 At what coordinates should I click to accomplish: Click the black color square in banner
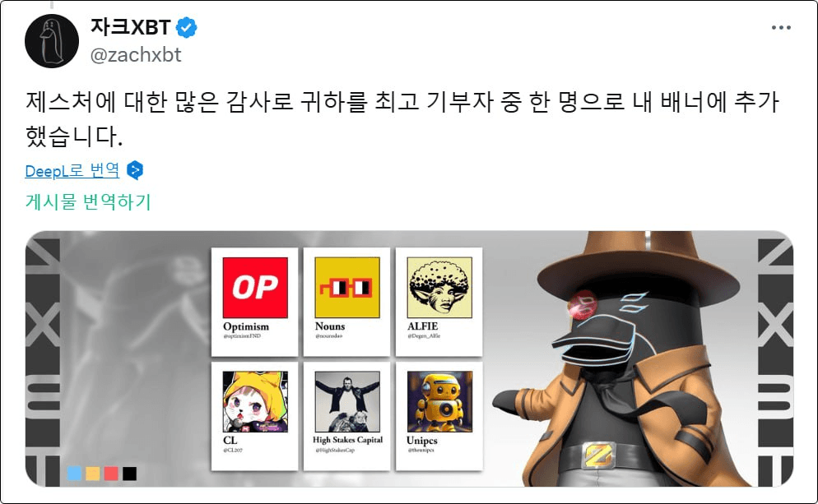click(x=129, y=474)
